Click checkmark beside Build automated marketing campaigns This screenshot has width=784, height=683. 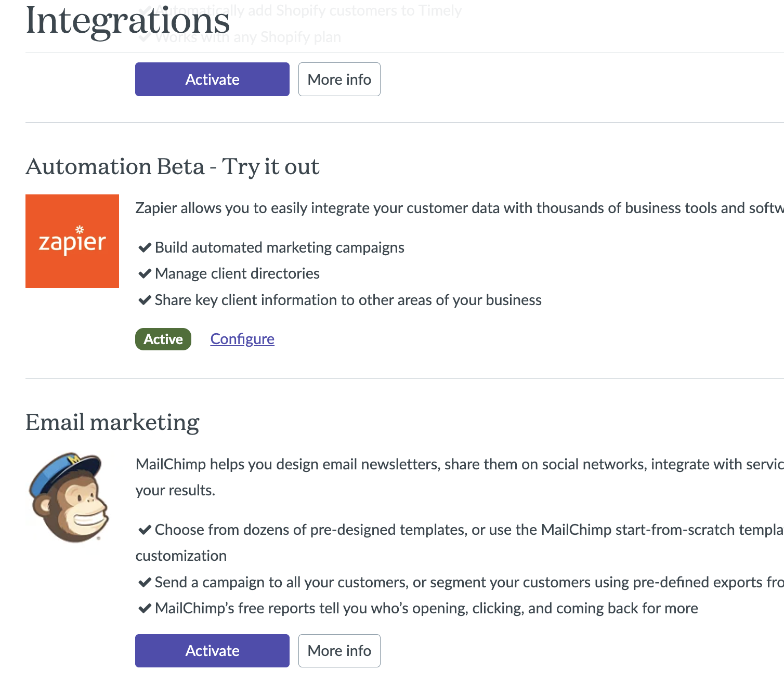point(145,248)
